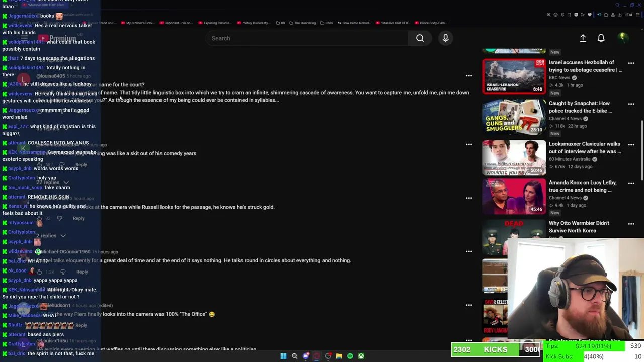Image resolution: width=644 pixels, height=362 pixels.
Task: Open options menu for Michael-OConnor1960 comment
Action: [469, 251]
